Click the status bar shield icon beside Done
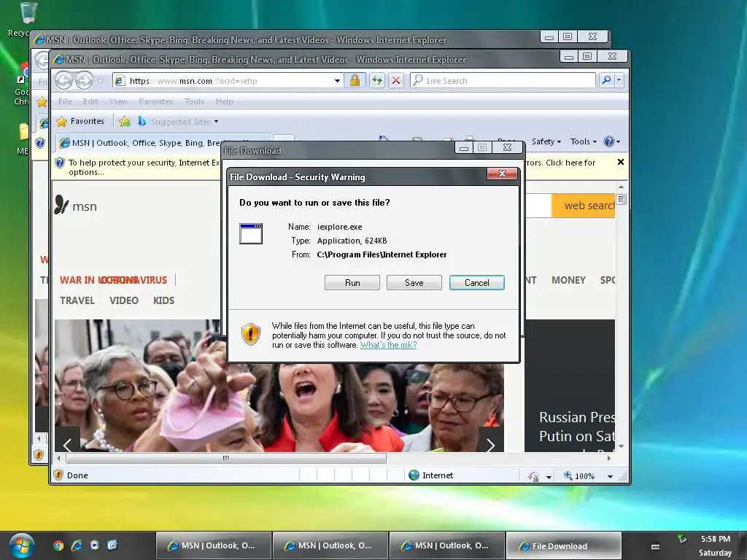The height and width of the screenshot is (560, 747). coord(58,475)
